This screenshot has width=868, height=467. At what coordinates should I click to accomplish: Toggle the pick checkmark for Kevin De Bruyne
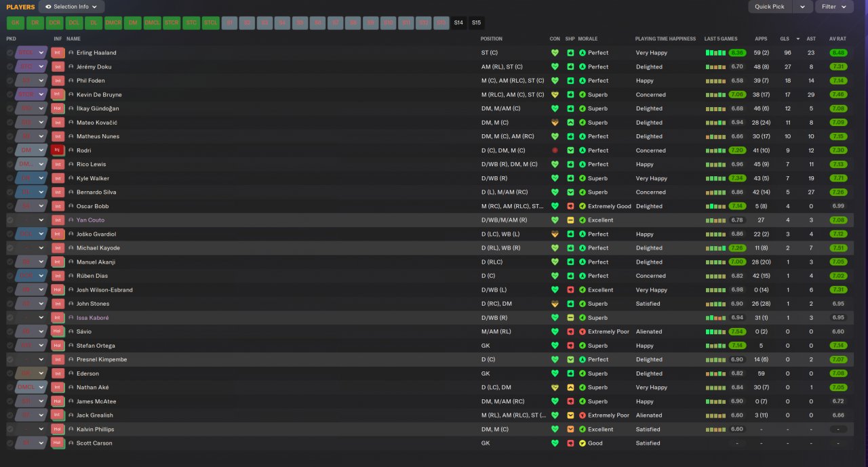(x=9, y=95)
